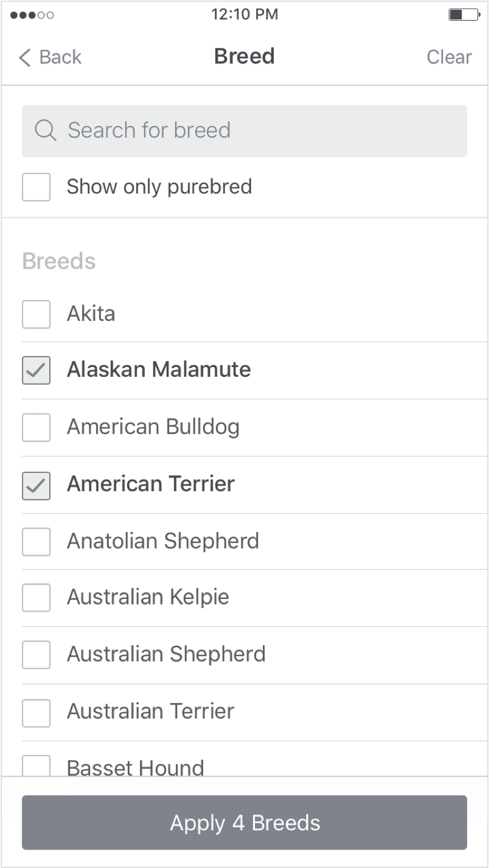Uncheck the Alaskan Malamute checkbox
489x868 pixels.
[x=36, y=370]
